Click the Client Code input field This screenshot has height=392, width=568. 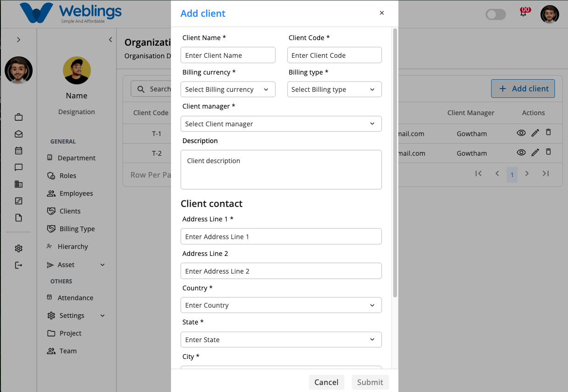[x=335, y=55]
